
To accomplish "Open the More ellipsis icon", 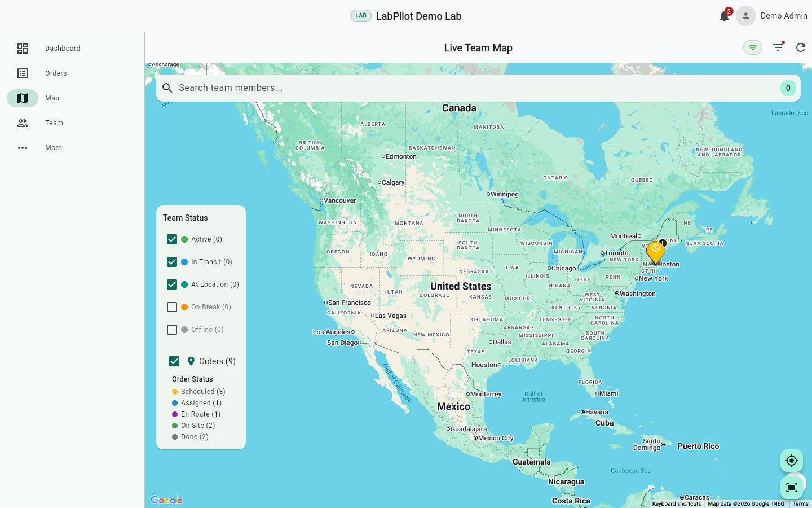I will (23, 148).
